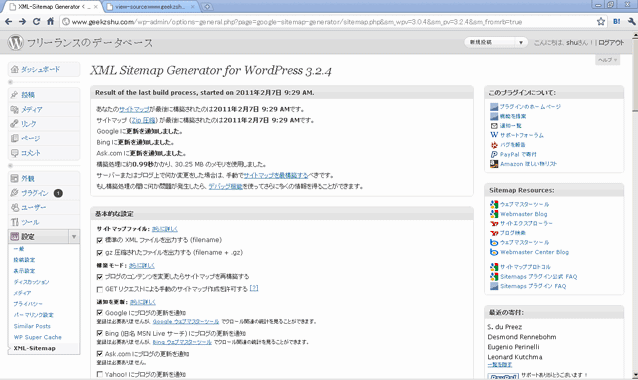638x380 pixels.
Task: Click the ログアウト logout link
Action: (611, 42)
